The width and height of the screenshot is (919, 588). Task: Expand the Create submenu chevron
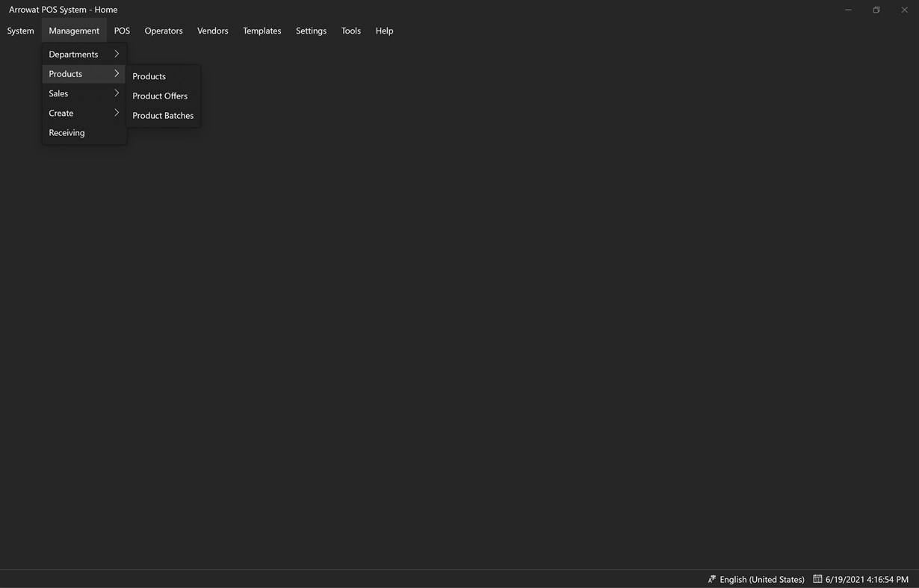click(117, 114)
